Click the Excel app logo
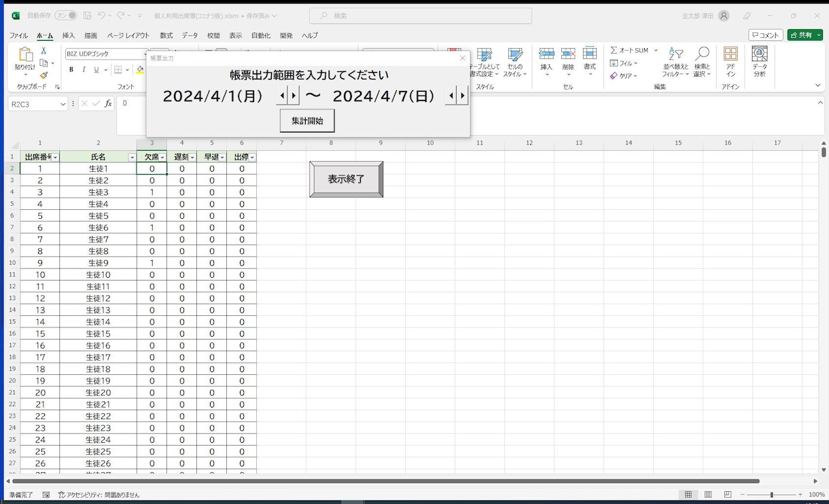The image size is (829, 504). point(16,15)
